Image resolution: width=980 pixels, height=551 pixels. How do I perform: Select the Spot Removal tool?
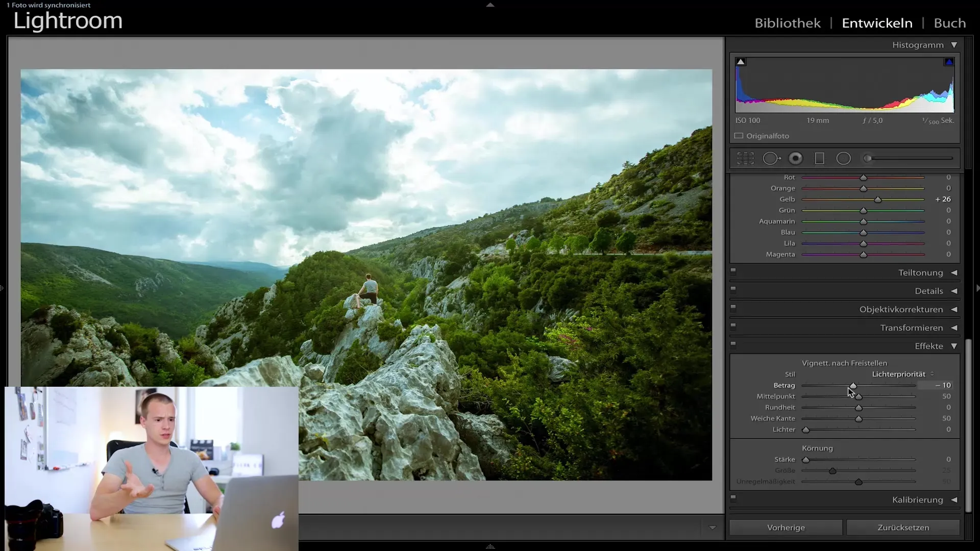coord(771,159)
